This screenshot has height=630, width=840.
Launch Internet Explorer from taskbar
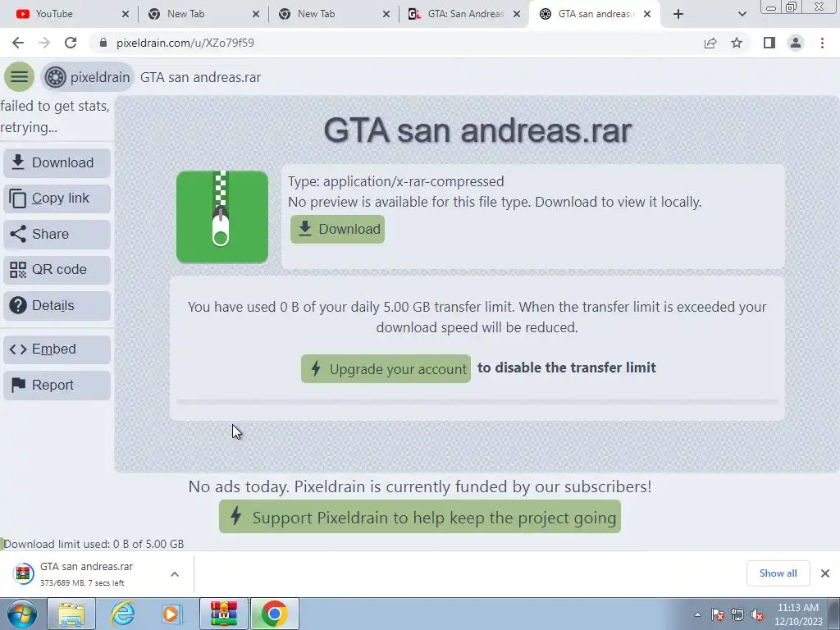point(122,614)
